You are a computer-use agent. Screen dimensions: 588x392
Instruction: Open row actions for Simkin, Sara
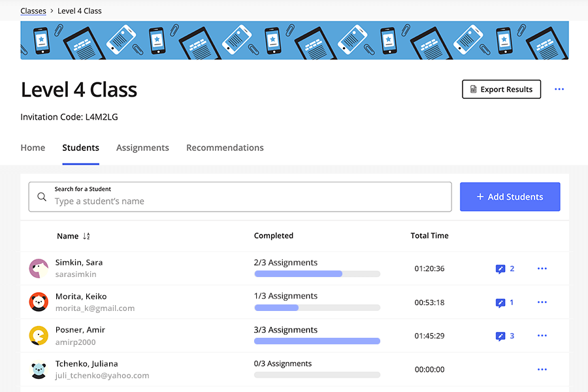[542, 269]
